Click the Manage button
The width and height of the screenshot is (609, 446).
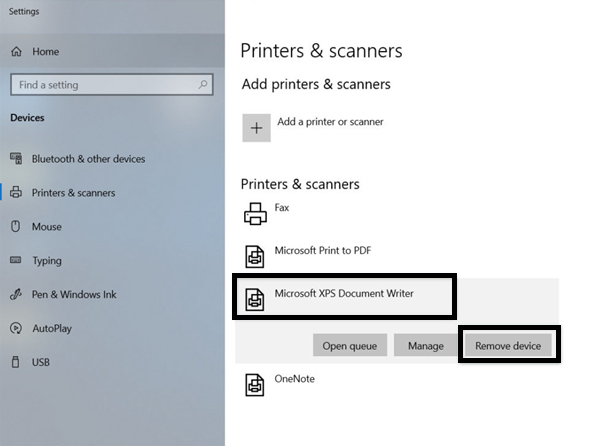click(426, 345)
